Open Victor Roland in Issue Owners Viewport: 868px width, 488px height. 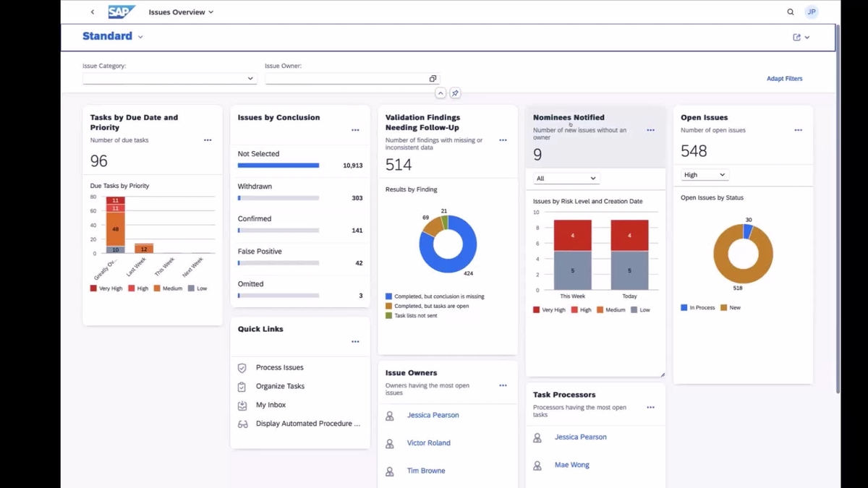tap(428, 443)
